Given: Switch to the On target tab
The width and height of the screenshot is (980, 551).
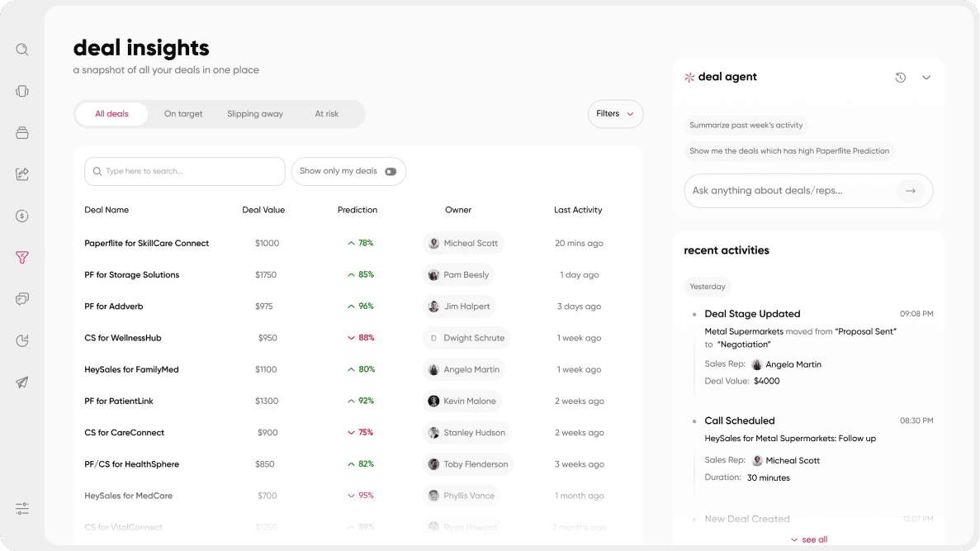Looking at the screenshot, I should pos(183,114).
